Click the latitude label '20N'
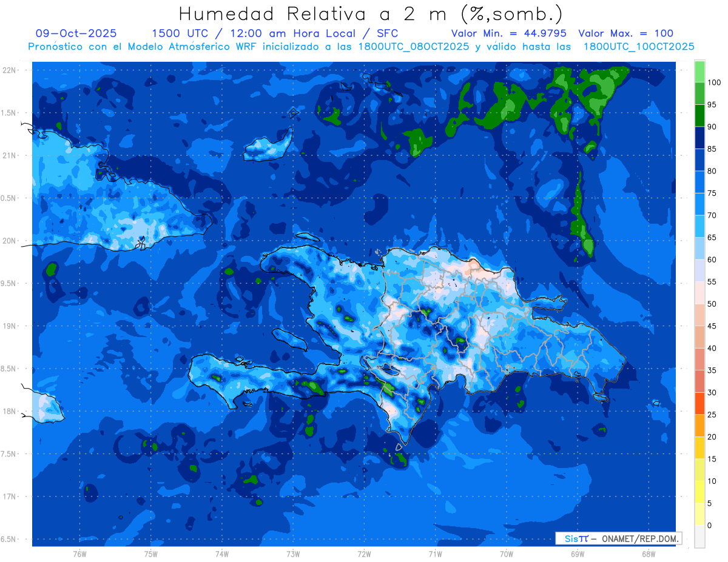The height and width of the screenshot is (562, 728). click(x=10, y=241)
